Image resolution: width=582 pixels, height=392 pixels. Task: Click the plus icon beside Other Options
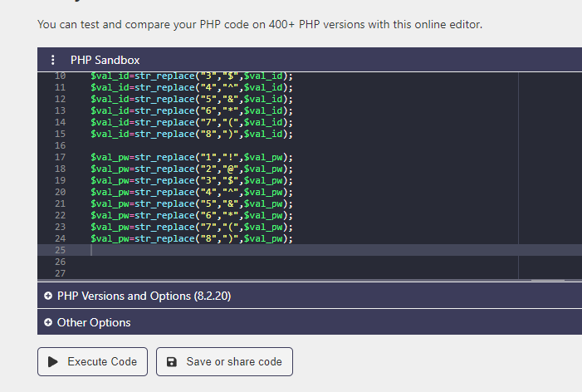click(x=48, y=322)
